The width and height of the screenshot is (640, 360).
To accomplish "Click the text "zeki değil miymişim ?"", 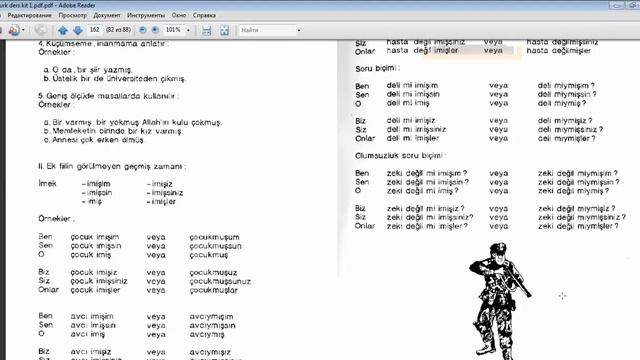I will pos(578,173).
